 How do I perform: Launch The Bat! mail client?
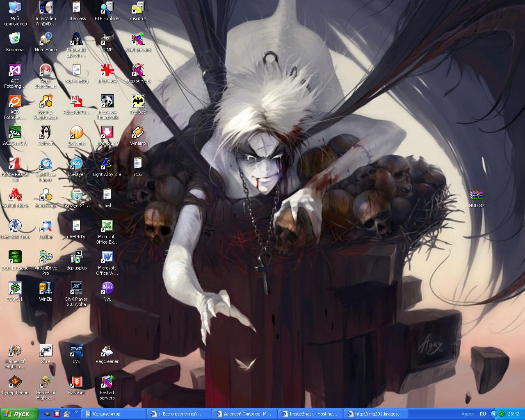click(138, 105)
